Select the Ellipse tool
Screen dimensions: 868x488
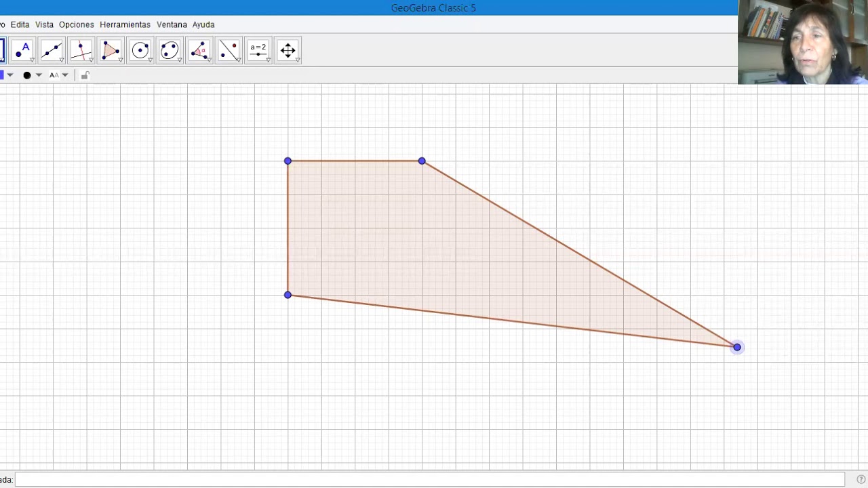point(170,51)
